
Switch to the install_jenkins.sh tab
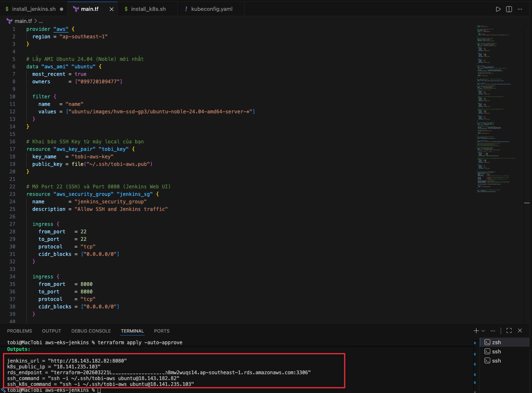33,9
